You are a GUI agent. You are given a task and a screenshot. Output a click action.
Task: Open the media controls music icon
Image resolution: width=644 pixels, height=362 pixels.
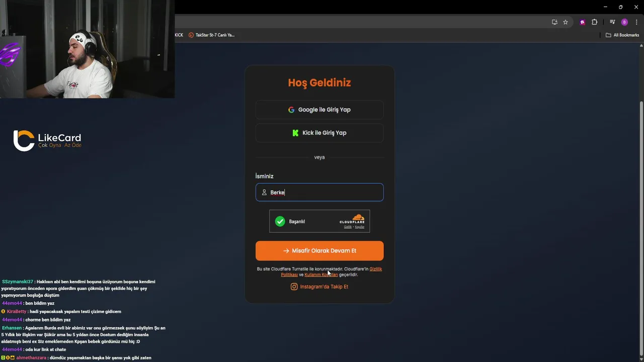point(612,22)
